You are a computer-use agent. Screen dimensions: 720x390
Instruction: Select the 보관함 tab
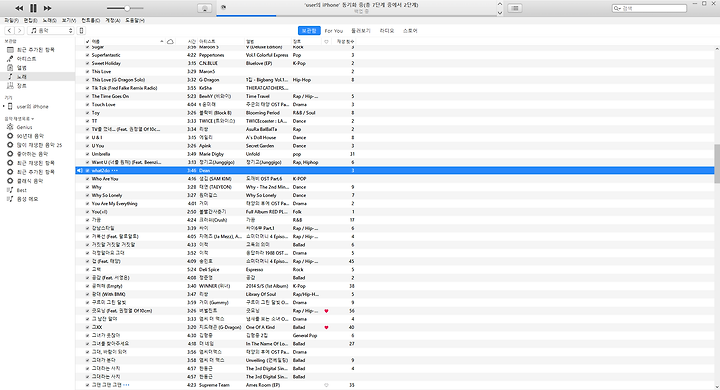pyautogui.click(x=309, y=31)
